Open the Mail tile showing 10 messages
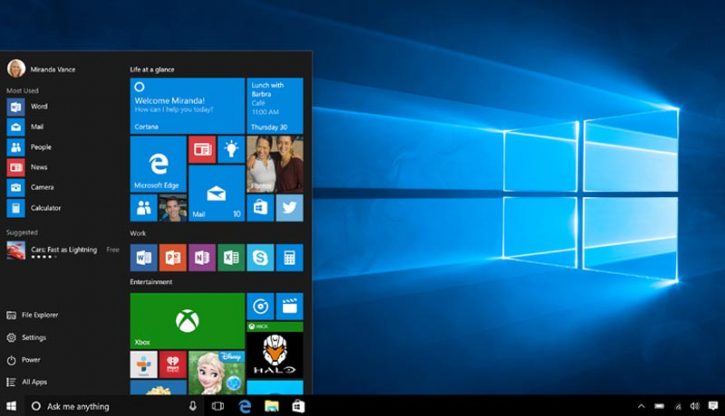The width and height of the screenshot is (725, 416). [x=216, y=193]
